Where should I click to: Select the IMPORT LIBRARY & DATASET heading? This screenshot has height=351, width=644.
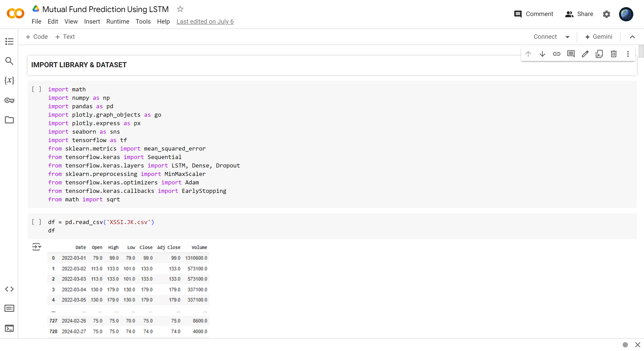click(79, 65)
